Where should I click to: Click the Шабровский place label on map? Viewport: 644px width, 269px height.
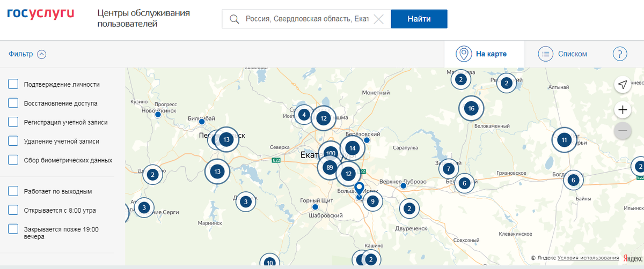pos(326,215)
